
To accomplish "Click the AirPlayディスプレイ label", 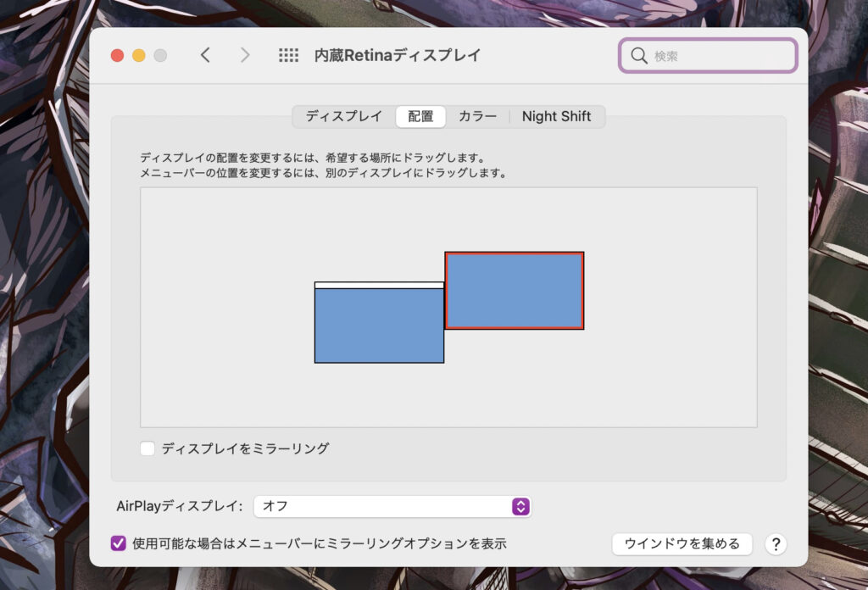I will [x=180, y=506].
